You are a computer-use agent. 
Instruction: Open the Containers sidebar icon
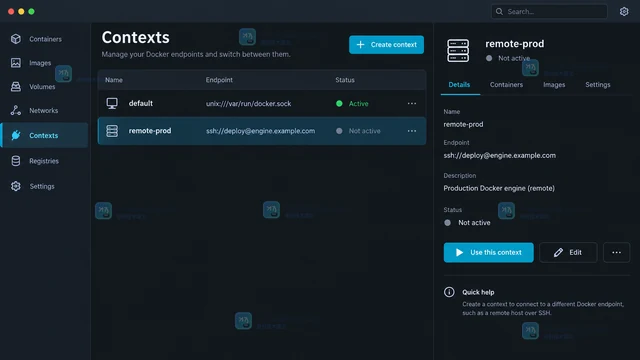(x=16, y=39)
